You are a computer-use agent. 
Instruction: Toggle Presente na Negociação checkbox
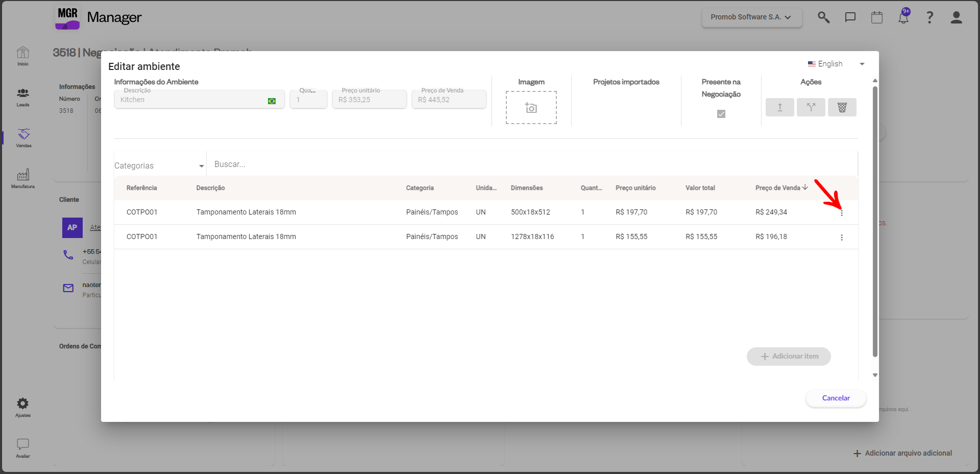721,114
